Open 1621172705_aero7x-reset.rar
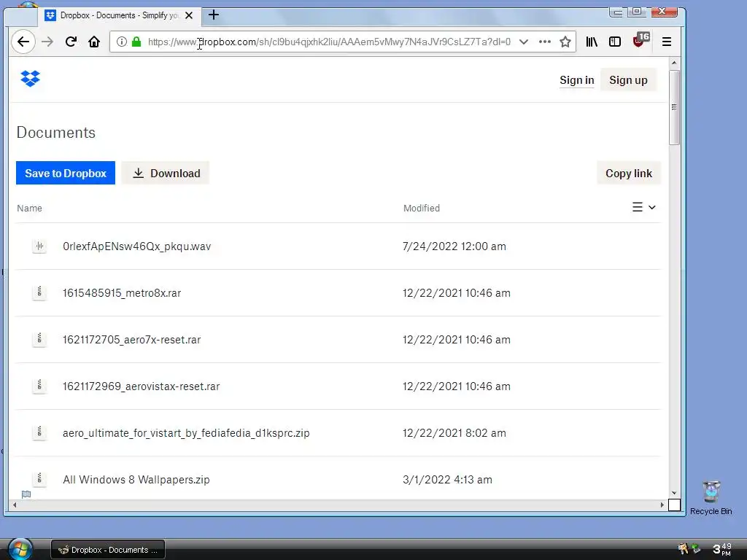Viewport: 747px width, 560px height. (x=132, y=340)
